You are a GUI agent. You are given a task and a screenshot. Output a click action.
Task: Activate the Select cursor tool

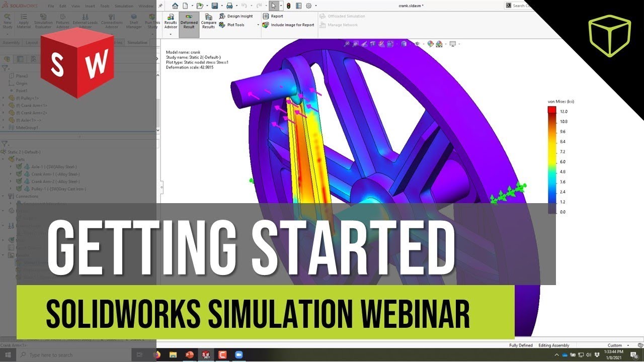coord(273,6)
